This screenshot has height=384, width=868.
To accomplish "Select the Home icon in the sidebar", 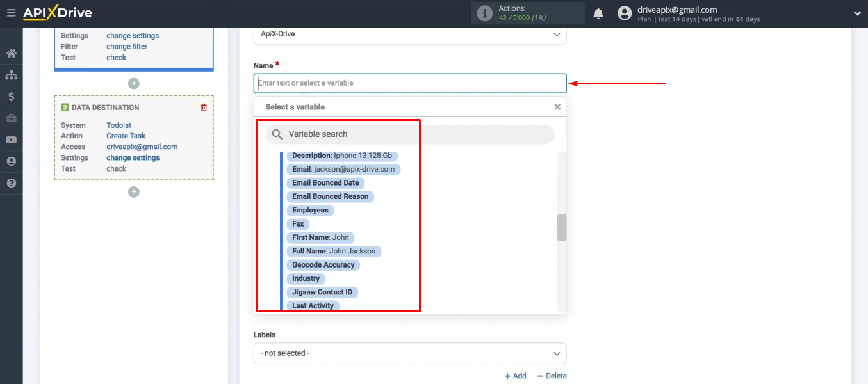I will [x=11, y=54].
